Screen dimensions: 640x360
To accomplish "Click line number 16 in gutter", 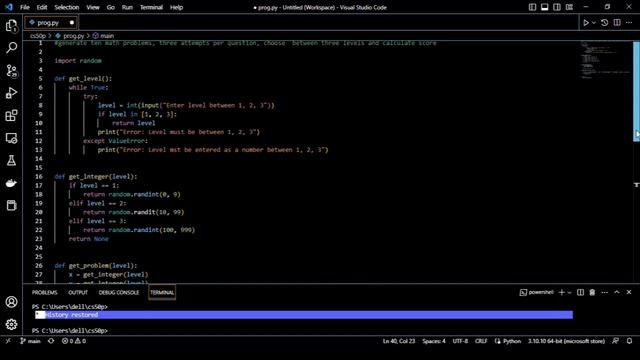I will pyautogui.click(x=39, y=177).
